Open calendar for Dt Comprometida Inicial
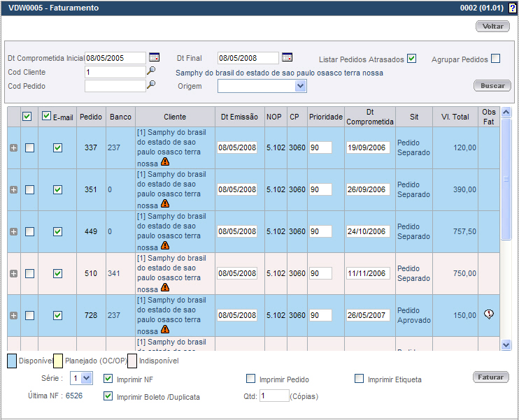Screen dimensions: 519x420 click(x=155, y=57)
